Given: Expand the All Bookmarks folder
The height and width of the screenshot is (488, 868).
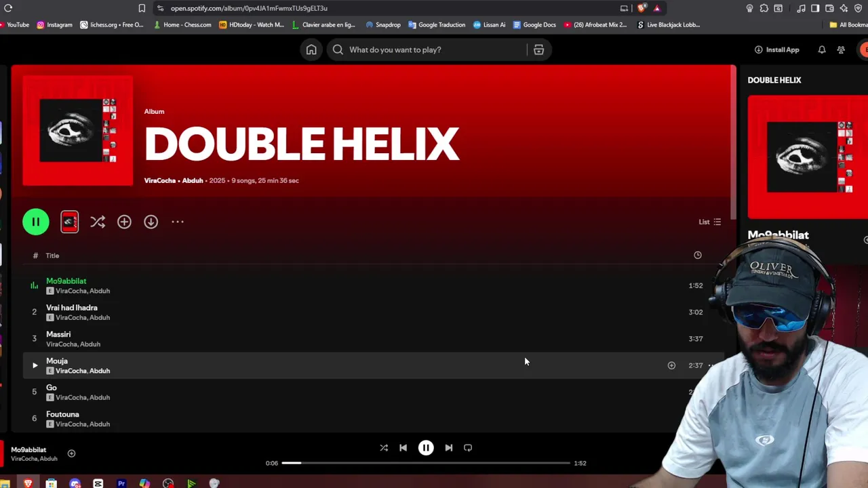Looking at the screenshot, I should (x=848, y=24).
